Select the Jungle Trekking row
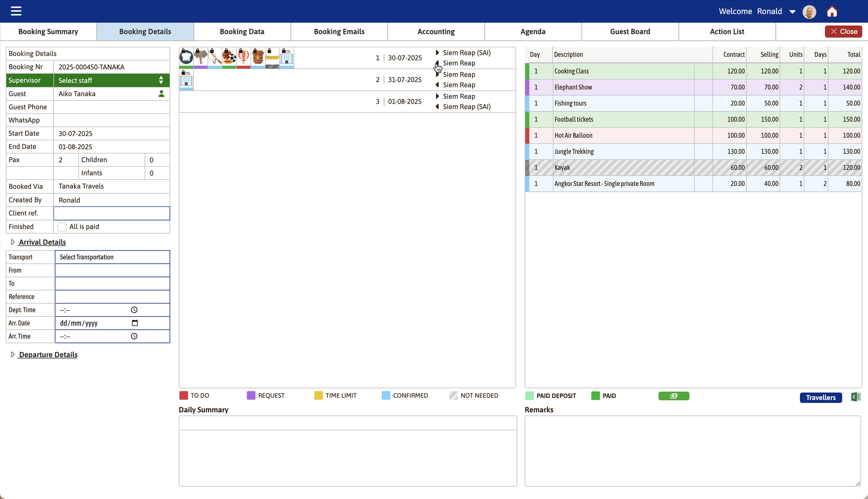Viewport: 868px width, 499px height. (693, 152)
